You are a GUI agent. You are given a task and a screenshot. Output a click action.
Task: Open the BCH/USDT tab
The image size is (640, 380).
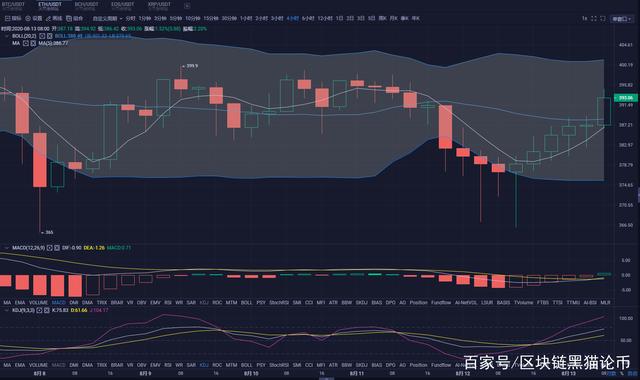87,5
